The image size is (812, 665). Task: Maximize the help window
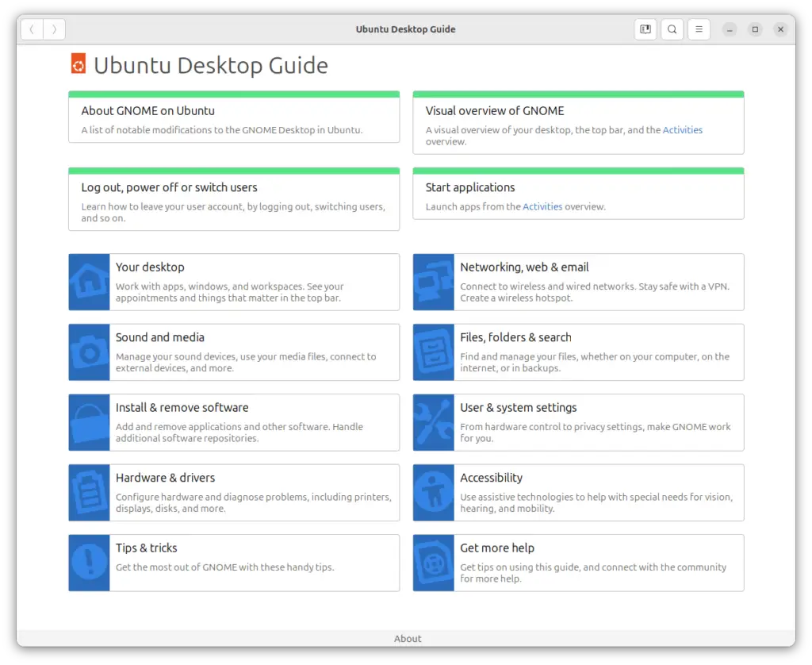755,29
